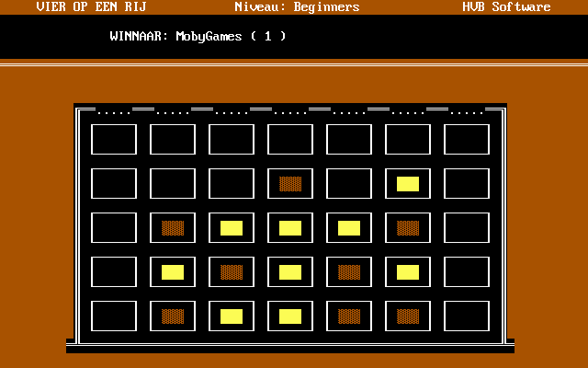Click fourth-row empty slot in seventh column
Screen dimensions: 588x368
[467, 272]
